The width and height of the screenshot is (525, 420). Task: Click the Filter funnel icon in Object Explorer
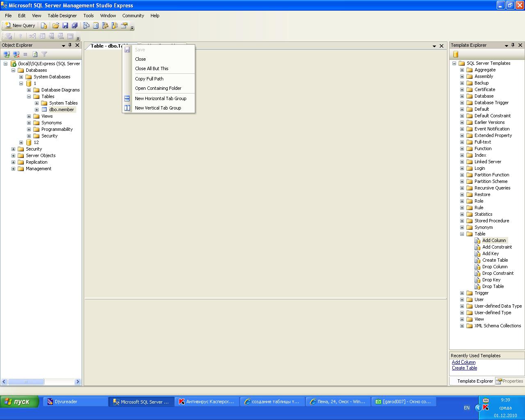(x=44, y=54)
